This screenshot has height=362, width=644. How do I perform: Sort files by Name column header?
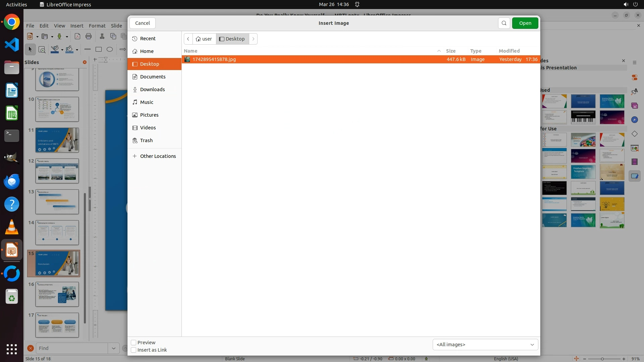pyautogui.click(x=191, y=51)
